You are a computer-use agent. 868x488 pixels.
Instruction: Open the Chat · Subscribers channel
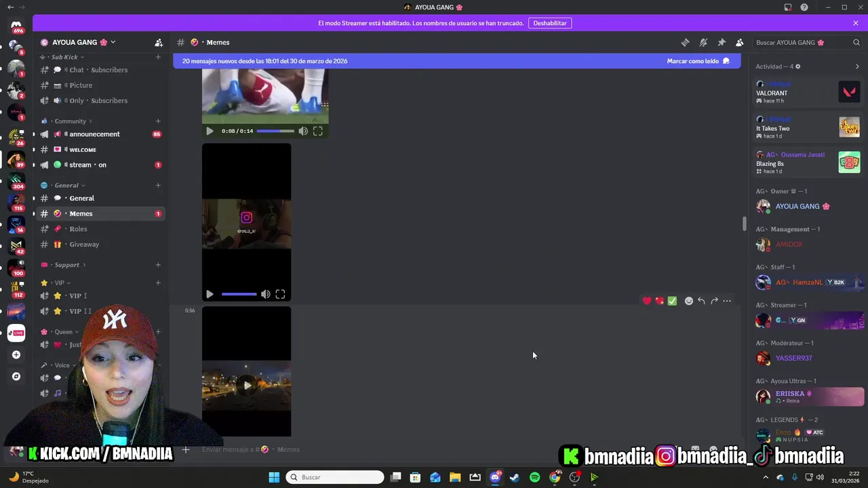[x=100, y=70]
